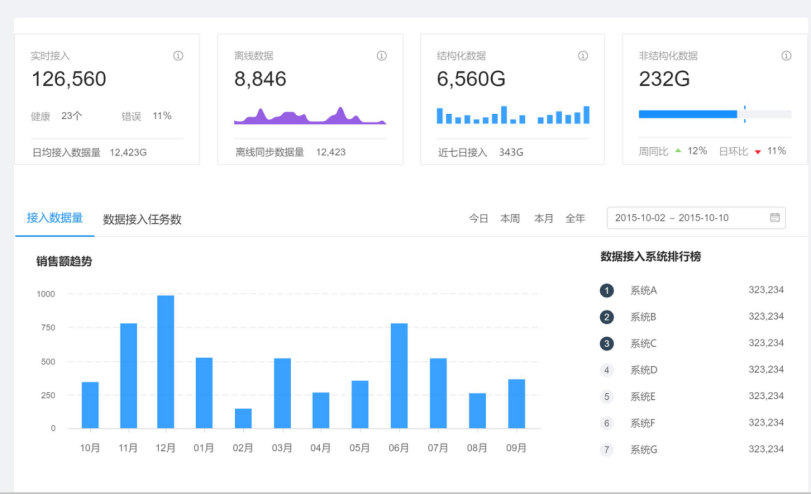The image size is (811, 494).
Task: Open calendar icon in date range field
Action: [x=775, y=218]
